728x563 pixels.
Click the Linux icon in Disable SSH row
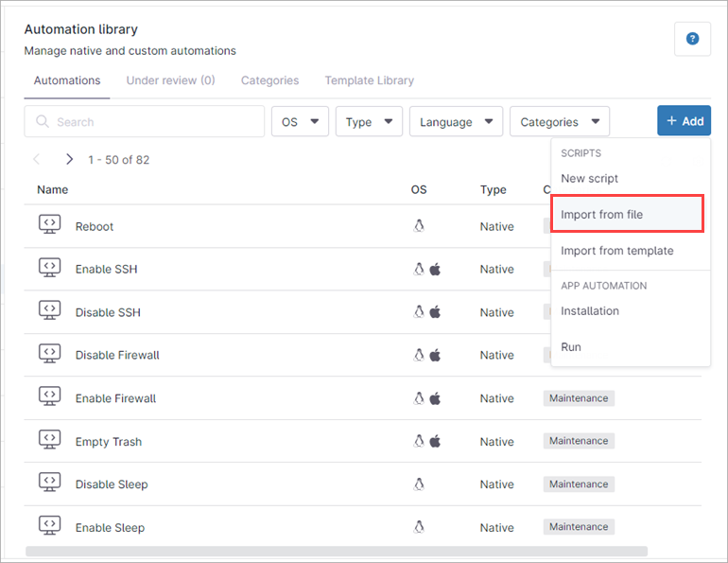pyautogui.click(x=419, y=311)
